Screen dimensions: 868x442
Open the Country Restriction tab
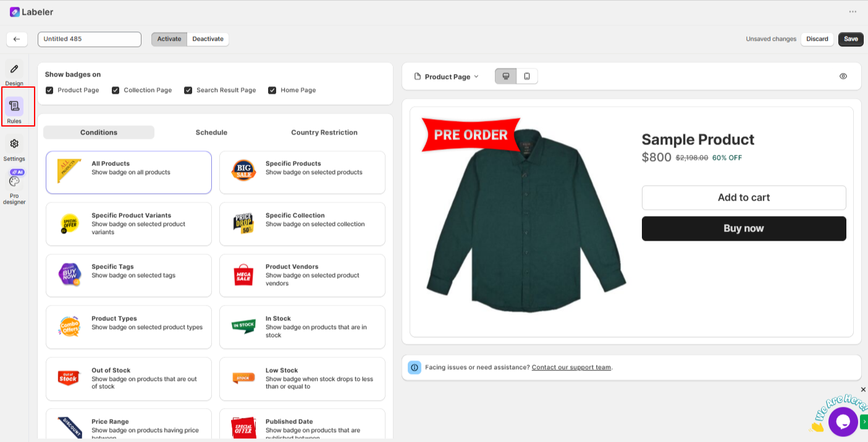324,133
